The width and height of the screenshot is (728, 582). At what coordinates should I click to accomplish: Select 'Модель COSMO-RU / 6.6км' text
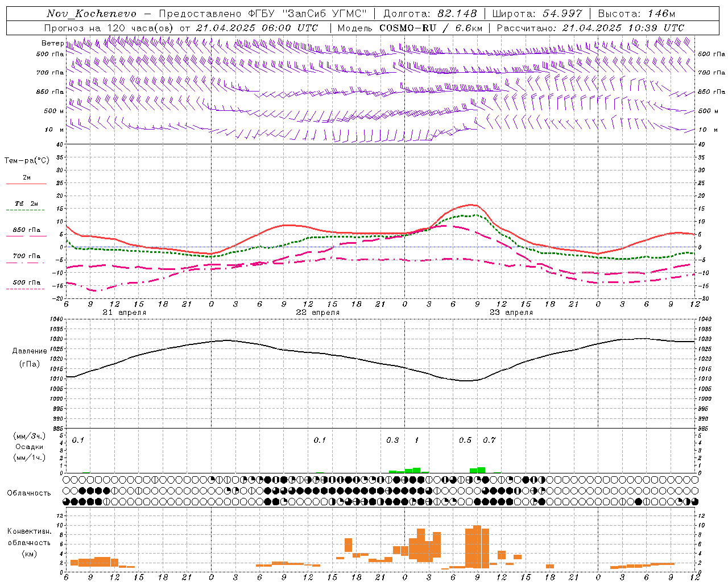click(410, 28)
